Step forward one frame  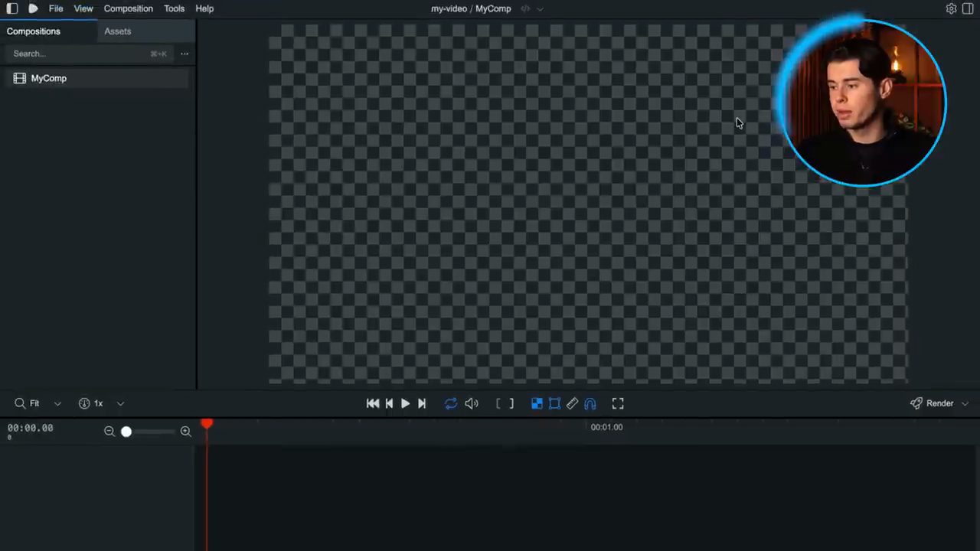point(421,403)
